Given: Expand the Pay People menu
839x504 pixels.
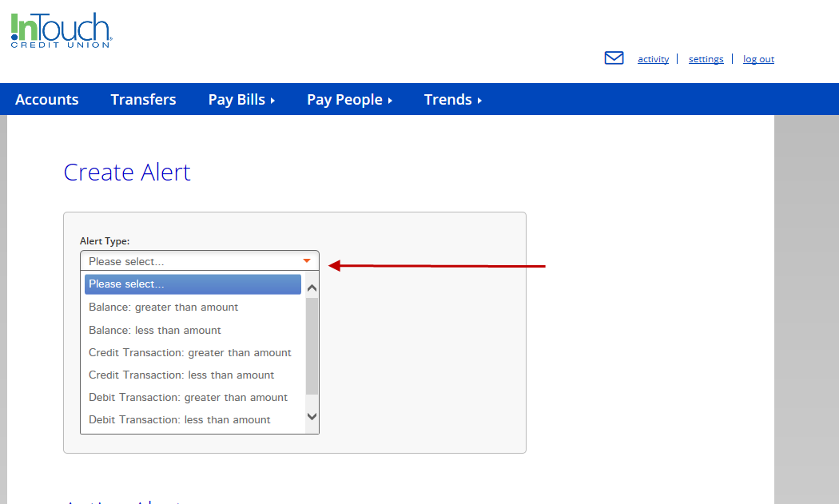Looking at the screenshot, I should [x=349, y=100].
